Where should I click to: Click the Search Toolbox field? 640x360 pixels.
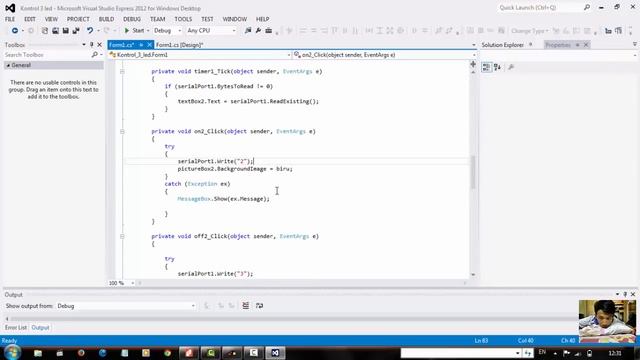48,55
